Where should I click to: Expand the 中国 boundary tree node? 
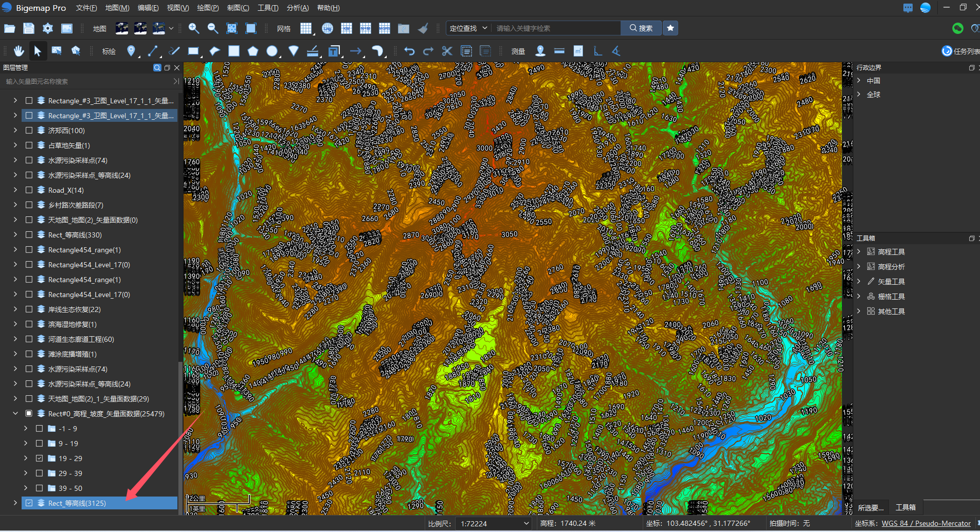859,81
